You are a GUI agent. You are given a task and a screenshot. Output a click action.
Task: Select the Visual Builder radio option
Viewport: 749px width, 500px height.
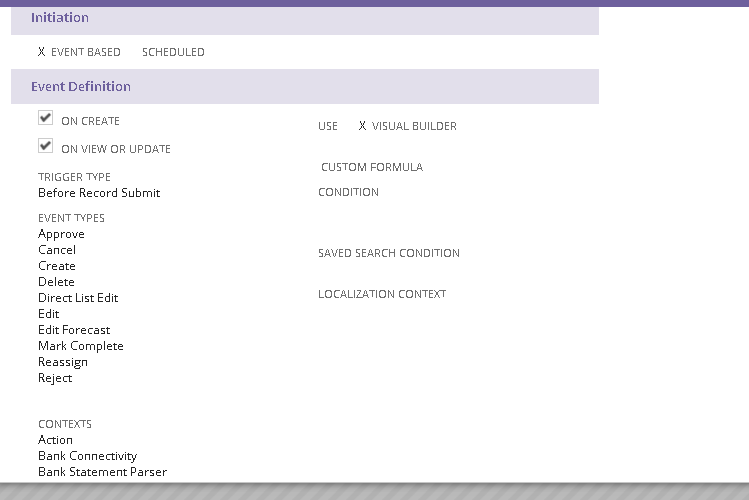[408, 126]
